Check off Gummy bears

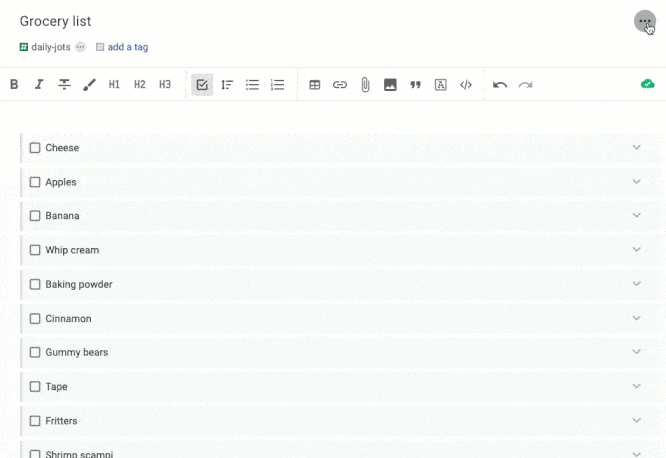pyautogui.click(x=35, y=352)
